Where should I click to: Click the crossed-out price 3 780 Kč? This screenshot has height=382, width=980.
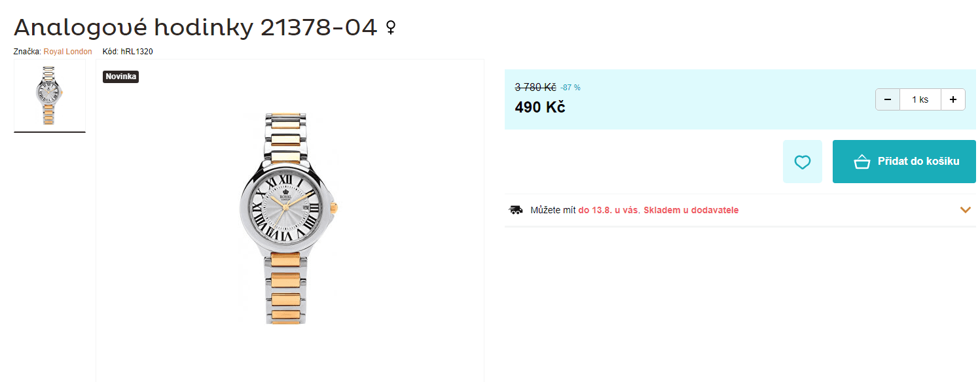(535, 87)
